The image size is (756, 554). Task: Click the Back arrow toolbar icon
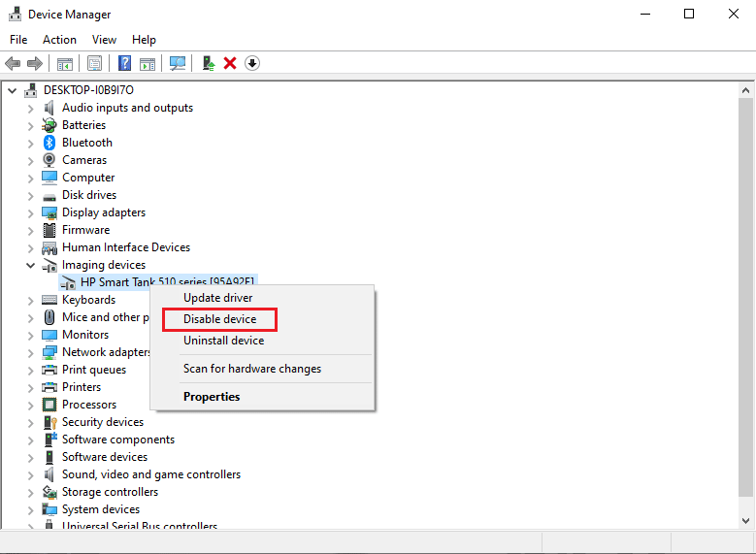coord(13,63)
